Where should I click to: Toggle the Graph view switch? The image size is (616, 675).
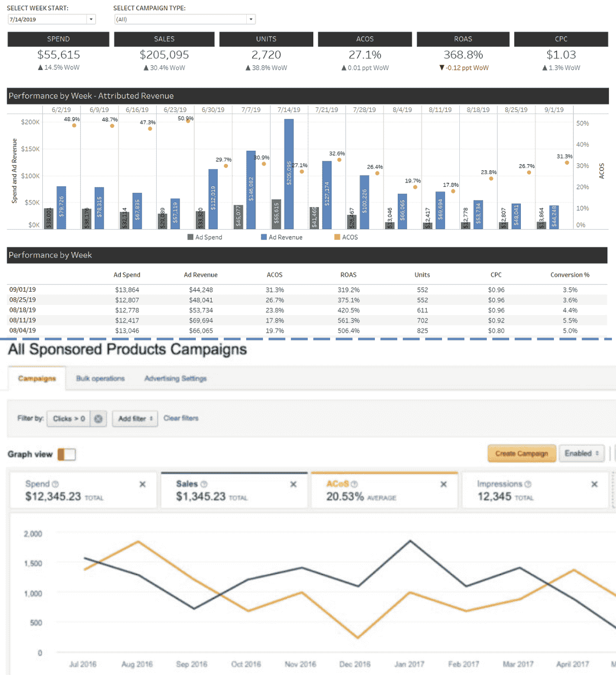coord(67,454)
